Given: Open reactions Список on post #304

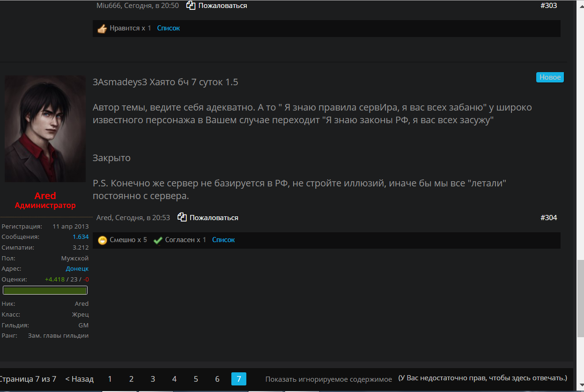Looking at the screenshot, I should click(x=223, y=240).
